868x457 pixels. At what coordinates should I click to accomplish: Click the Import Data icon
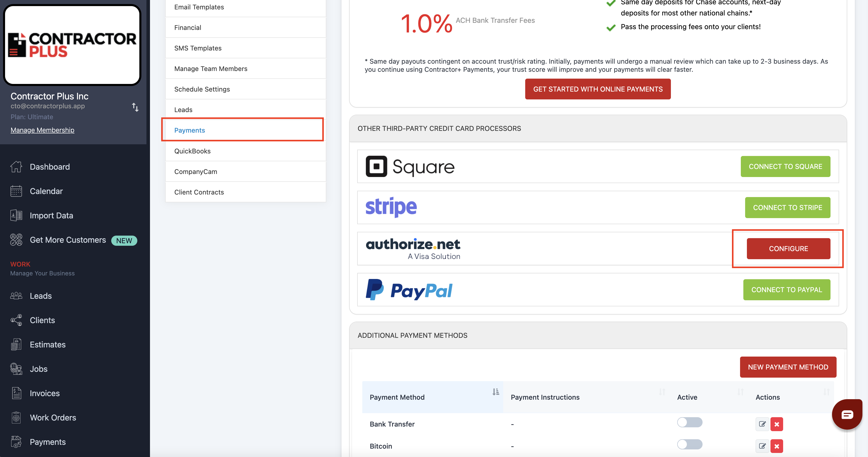tap(16, 215)
